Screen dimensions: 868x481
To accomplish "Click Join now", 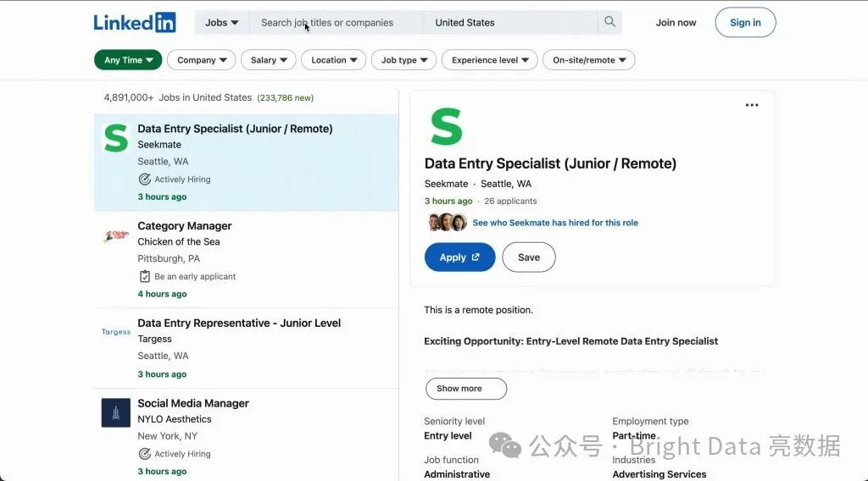I will click(x=676, y=23).
